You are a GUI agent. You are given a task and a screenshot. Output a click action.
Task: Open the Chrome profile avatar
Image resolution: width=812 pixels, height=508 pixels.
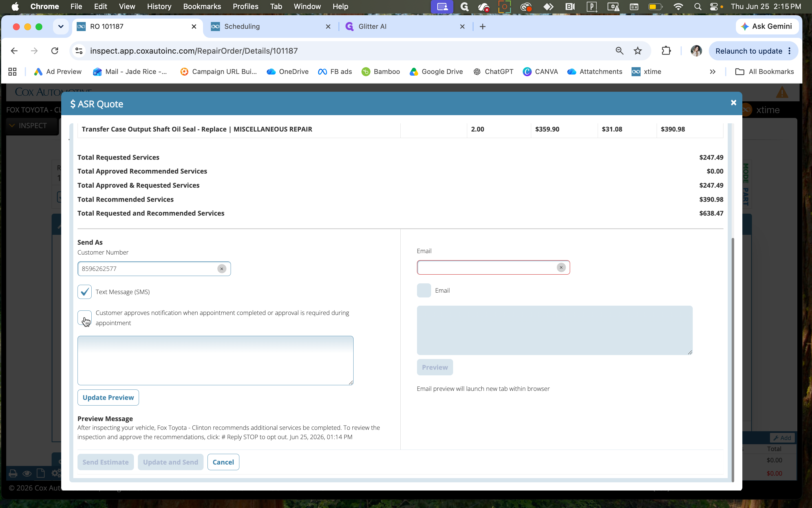click(696, 51)
